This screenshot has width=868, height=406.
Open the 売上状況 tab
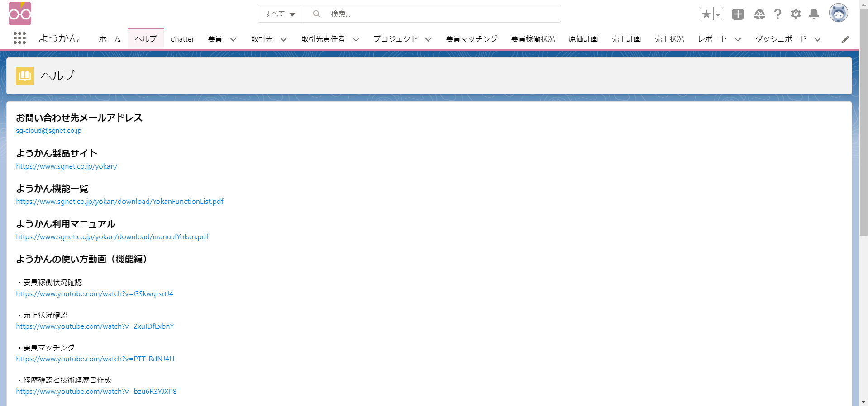click(669, 39)
